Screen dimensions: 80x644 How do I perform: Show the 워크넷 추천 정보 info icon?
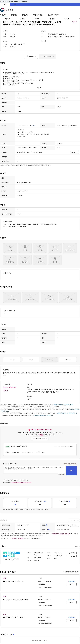tap(13, 634)
